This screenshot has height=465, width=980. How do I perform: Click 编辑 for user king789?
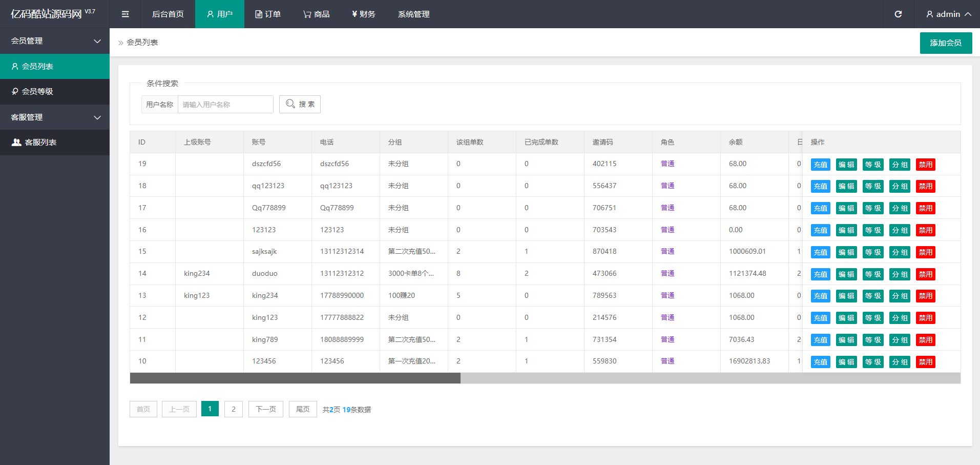click(x=846, y=340)
